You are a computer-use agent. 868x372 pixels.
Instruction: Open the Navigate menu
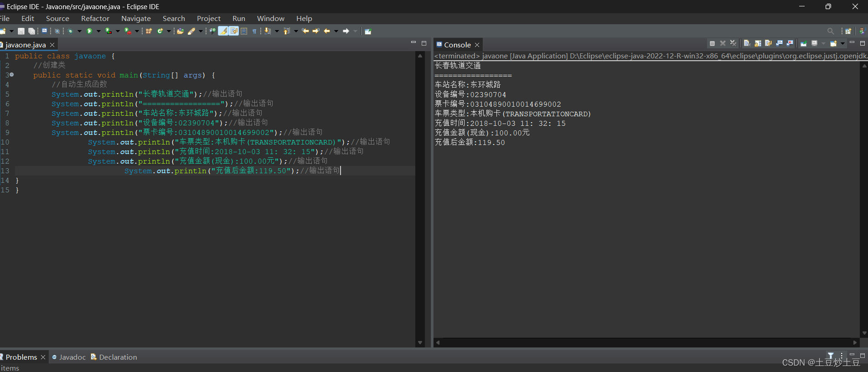click(136, 18)
